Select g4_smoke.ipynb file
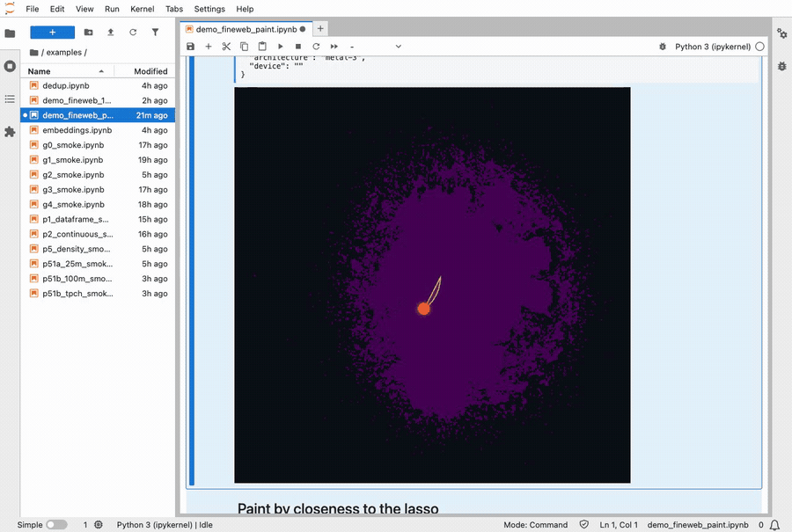Image resolution: width=792 pixels, height=532 pixels. 98,204
